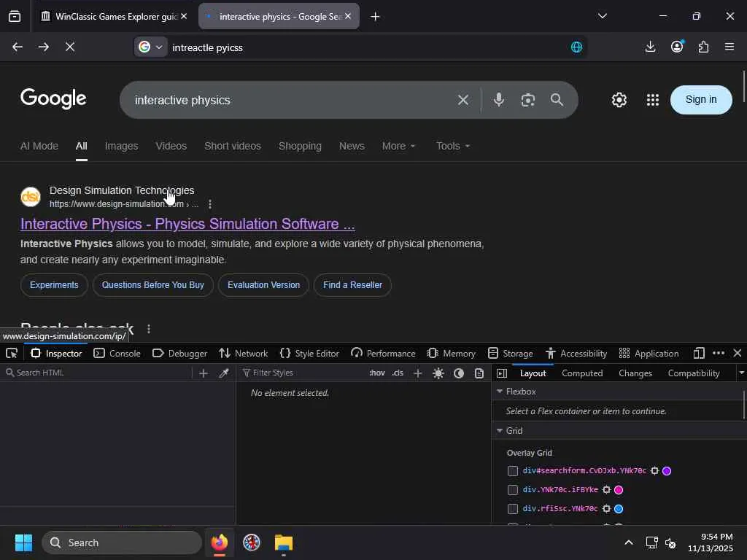Toggle light color scheme simulation sun icon
The height and width of the screenshot is (560, 747).
(x=438, y=373)
